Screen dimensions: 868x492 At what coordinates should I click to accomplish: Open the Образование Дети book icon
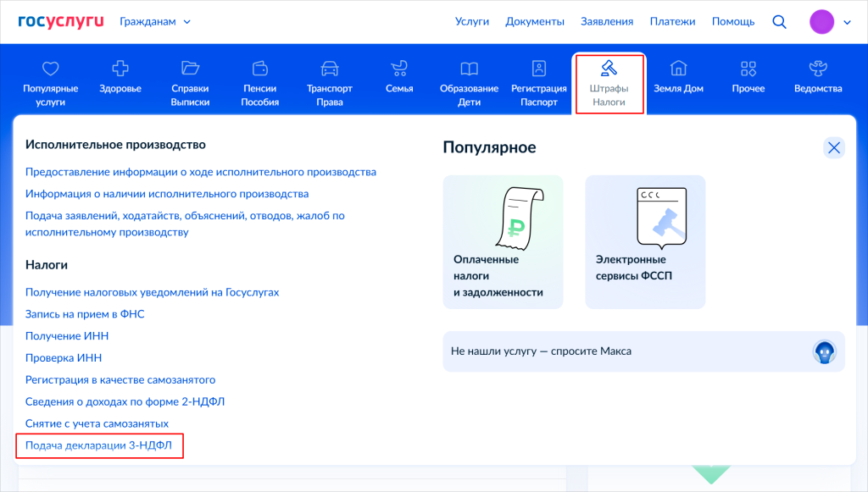click(x=469, y=69)
